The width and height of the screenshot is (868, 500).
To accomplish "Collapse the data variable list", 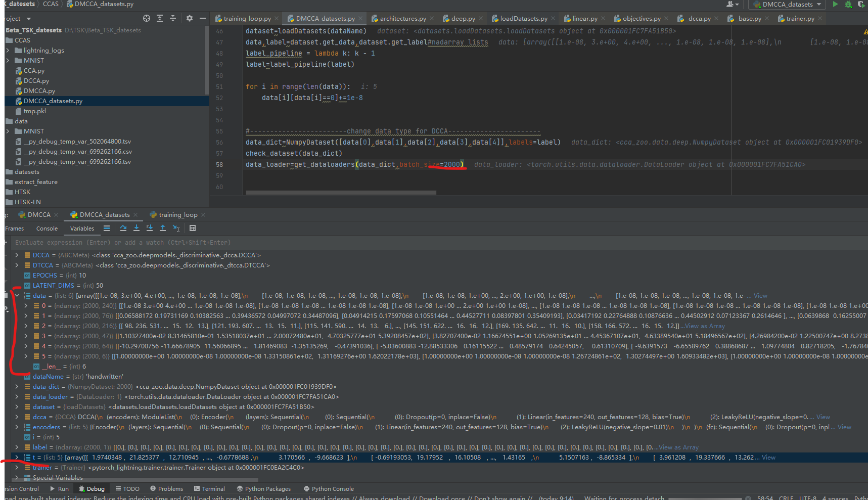I will [17, 295].
